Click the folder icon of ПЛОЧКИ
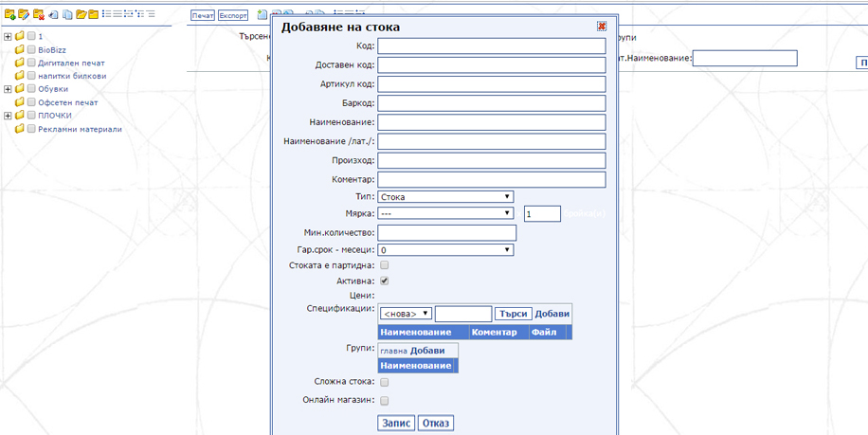Viewport: 868px width, 435px height. 20,115
